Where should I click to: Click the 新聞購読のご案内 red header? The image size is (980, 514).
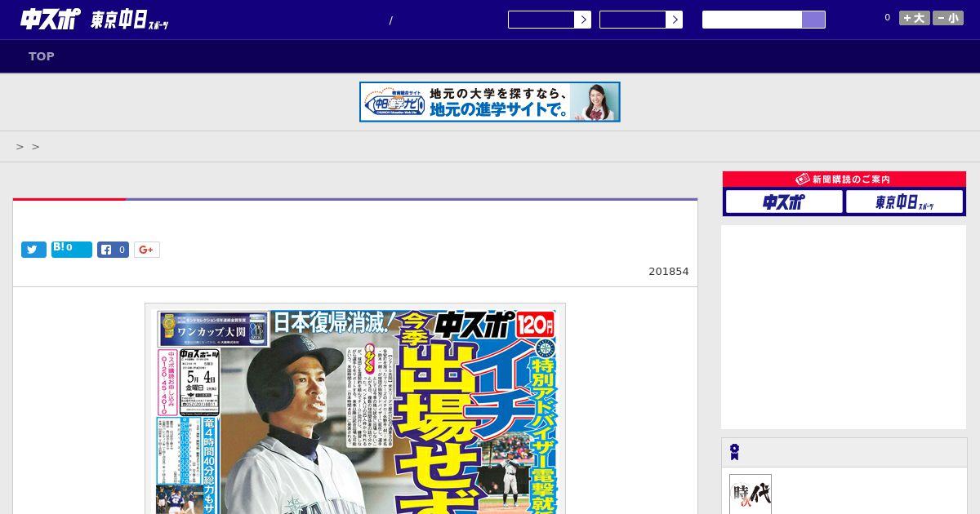844,179
